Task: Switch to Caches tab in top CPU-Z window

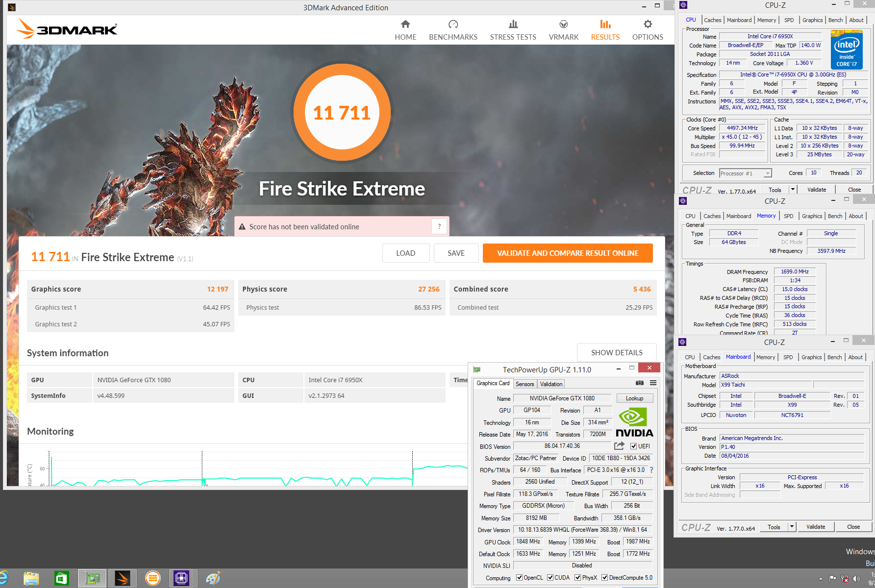Action: coord(712,20)
